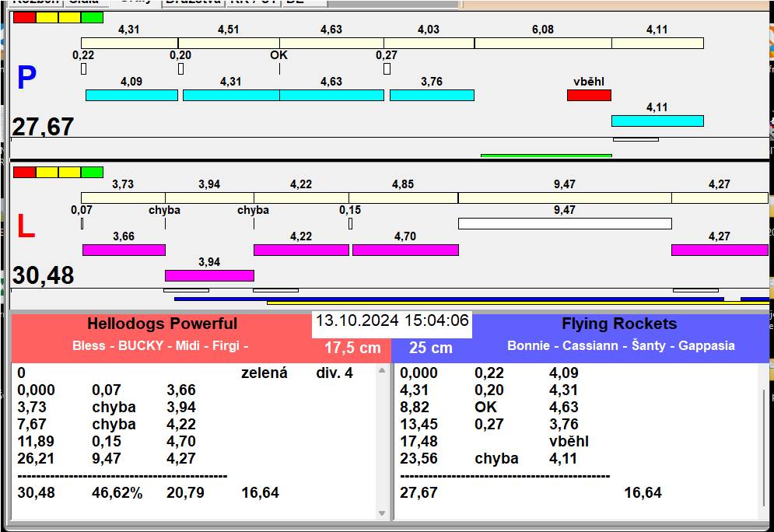The height and width of the screenshot is (532, 774).
Task: Select the magenta 4,70 run bar
Action: 405,250
